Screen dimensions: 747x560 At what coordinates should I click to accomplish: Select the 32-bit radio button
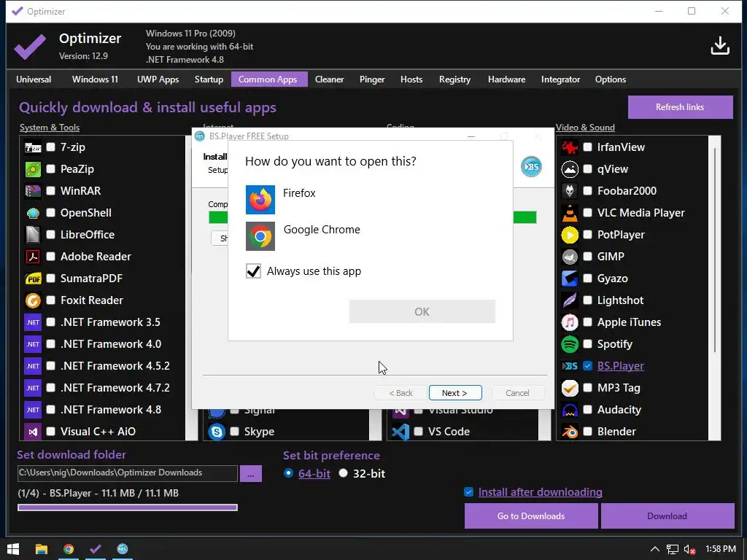point(343,473)
